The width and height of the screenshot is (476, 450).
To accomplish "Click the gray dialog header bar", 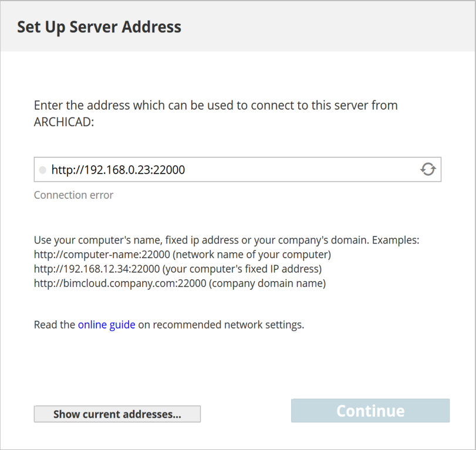I will coord(238,26).
